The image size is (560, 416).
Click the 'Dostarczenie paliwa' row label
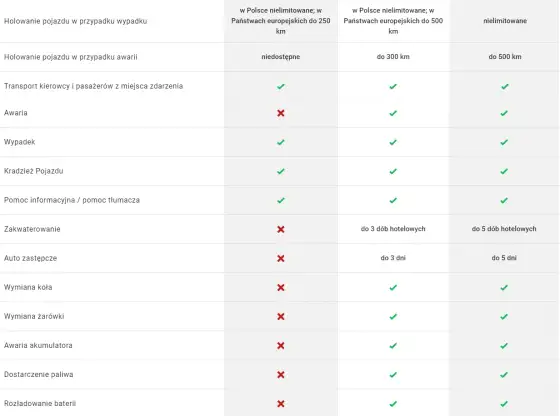(39, 374)
